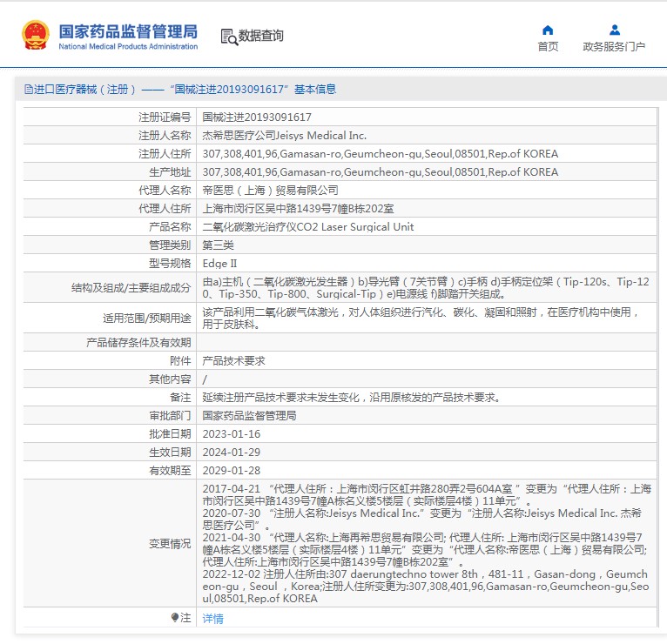Click the 政务服务门户 user icon

click(614, 30)
